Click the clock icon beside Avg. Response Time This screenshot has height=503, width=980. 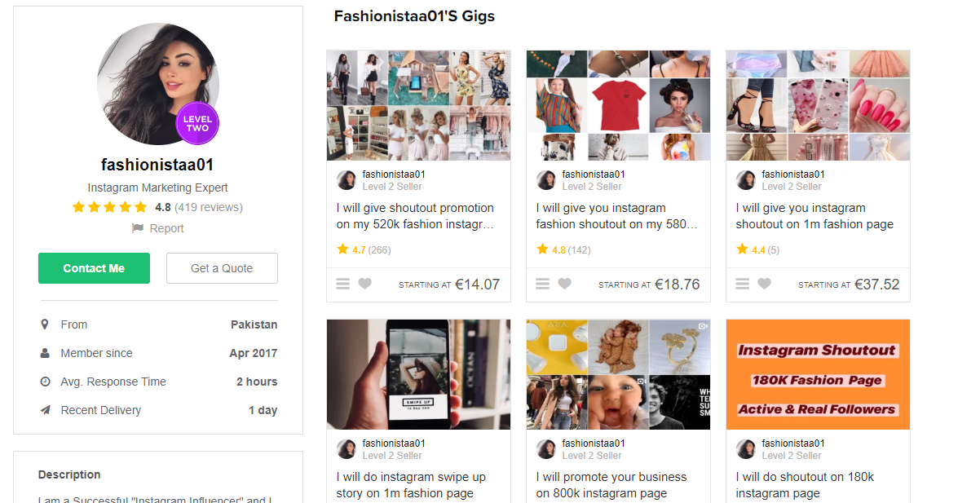point(45,382)
